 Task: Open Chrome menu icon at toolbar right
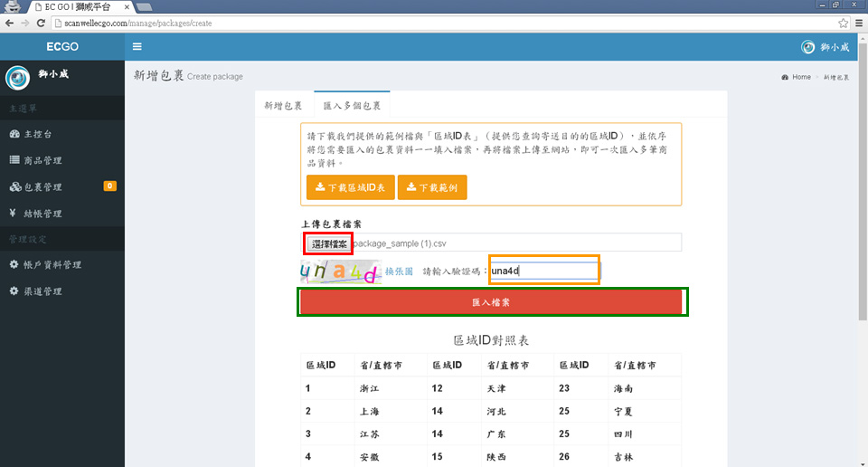click(858, 23)
